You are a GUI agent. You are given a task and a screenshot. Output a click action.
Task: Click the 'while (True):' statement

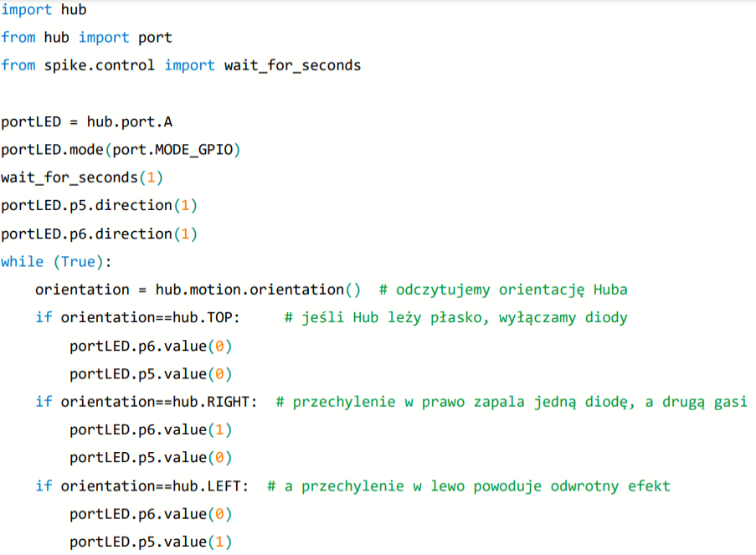(x=56, y=262)
